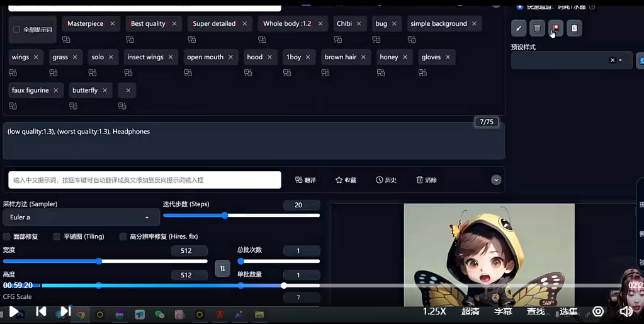Delete the Whole body :1.2 tag

pos(320,24)
